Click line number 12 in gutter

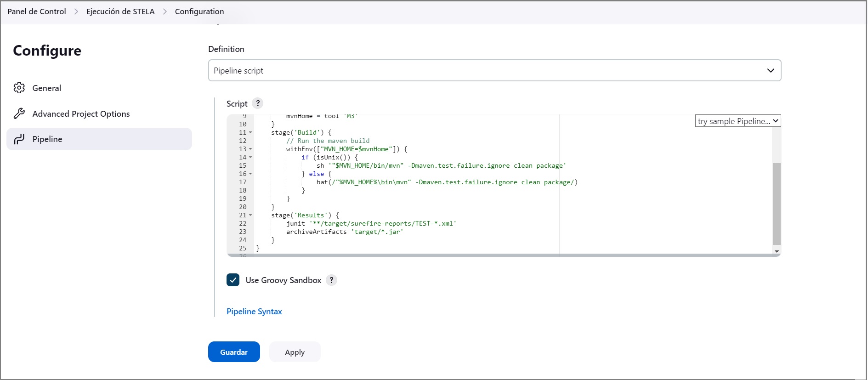pos(243,141)
